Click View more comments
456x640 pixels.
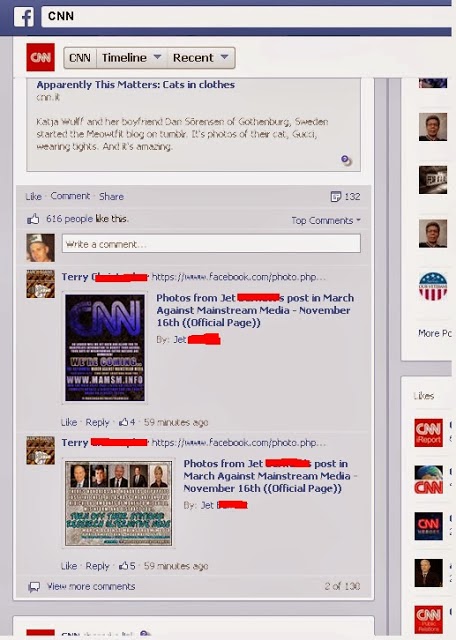pyautogui.click(x=91, y=587)
